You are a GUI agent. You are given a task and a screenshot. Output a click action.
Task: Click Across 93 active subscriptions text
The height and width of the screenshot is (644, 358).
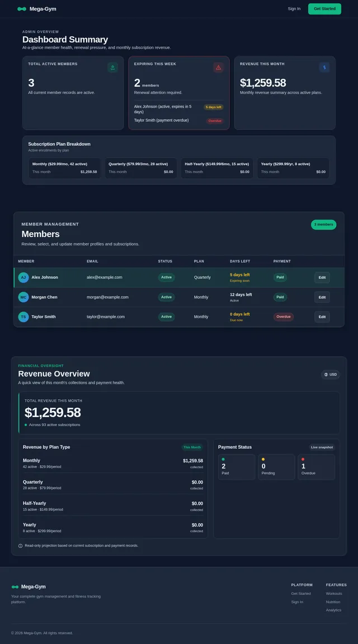coord(55,425)
